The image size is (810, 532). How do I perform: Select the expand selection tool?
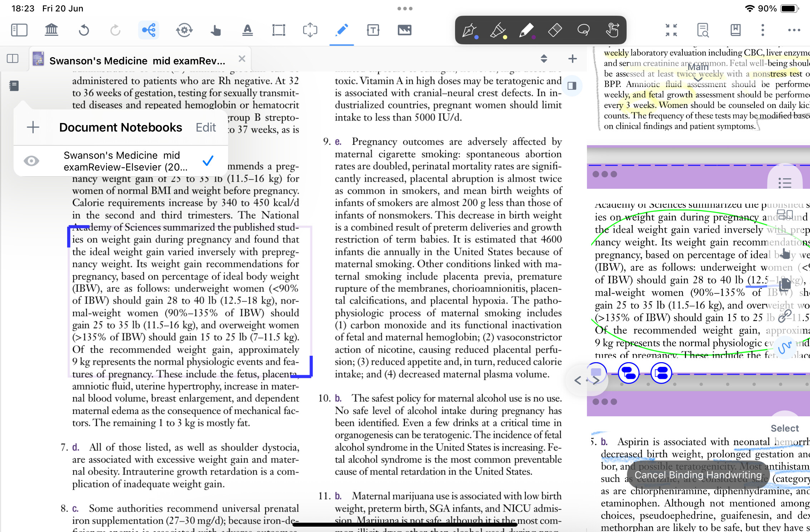tap(310, 30)
